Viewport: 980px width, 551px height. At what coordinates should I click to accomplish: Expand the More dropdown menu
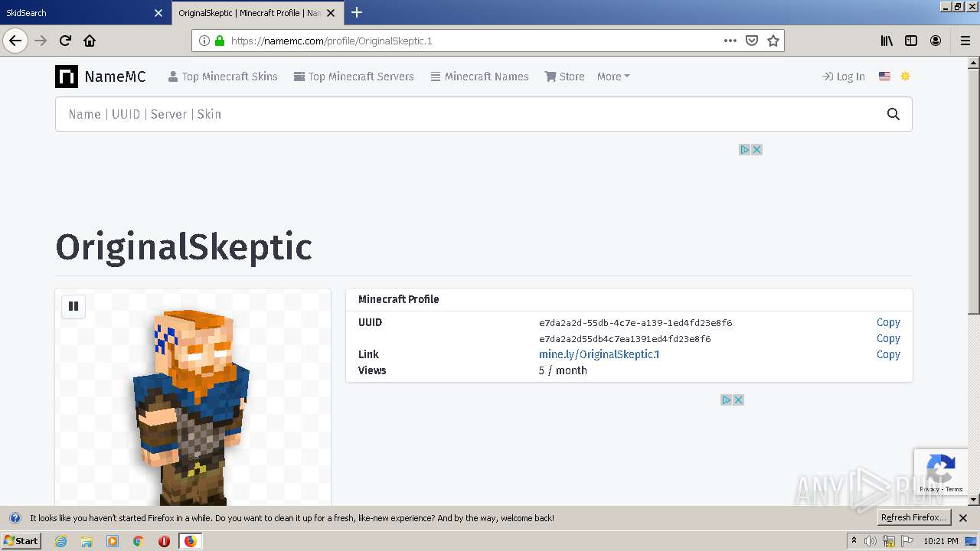(613, 77)
